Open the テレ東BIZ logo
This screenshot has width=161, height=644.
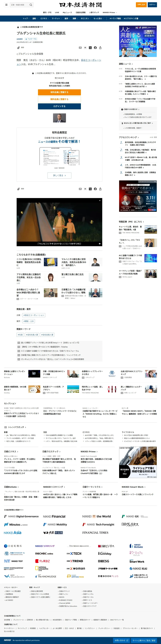tap(43, 561)
